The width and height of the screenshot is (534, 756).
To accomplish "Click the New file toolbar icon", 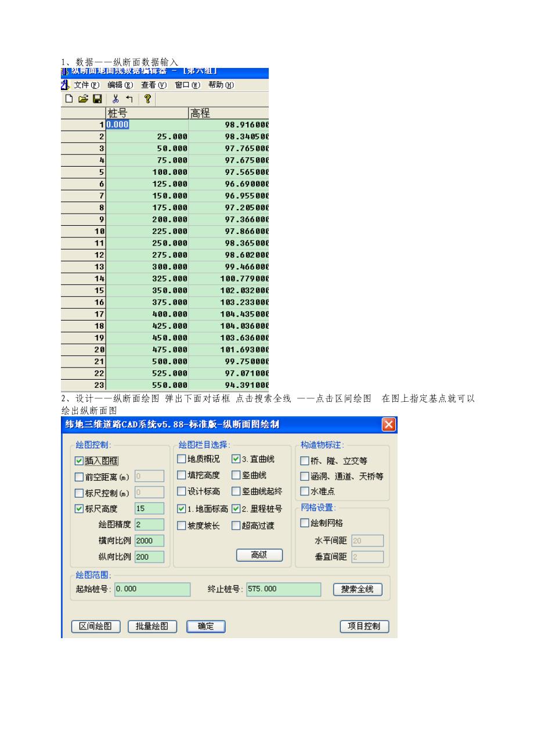I will point(70,99).
